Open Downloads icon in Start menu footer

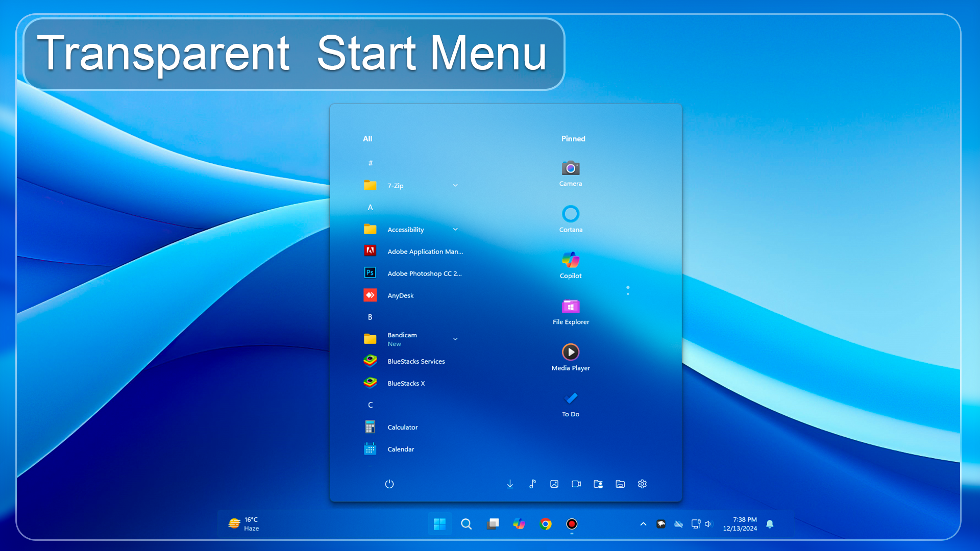(x=510, y=484)
